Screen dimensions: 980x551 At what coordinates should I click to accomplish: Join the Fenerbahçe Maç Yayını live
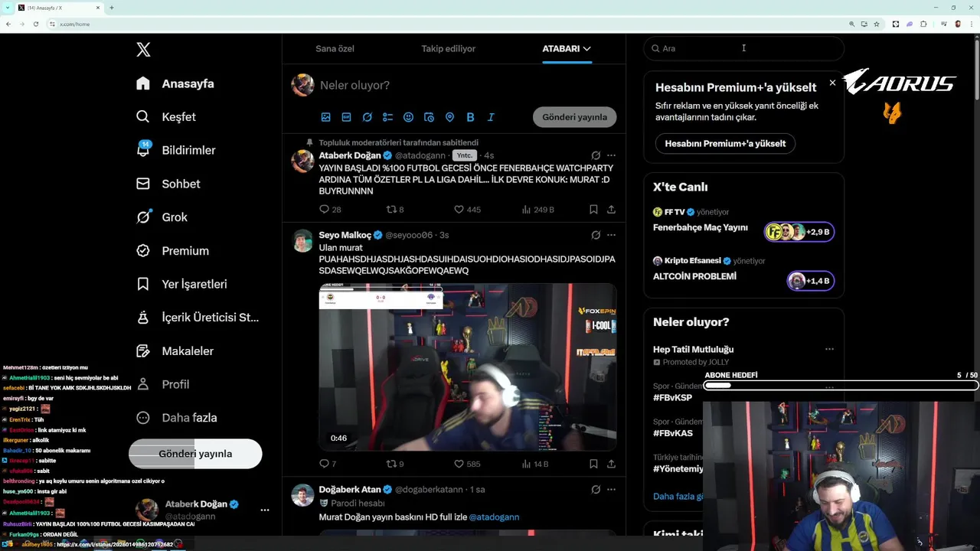[x=799, y=232]
